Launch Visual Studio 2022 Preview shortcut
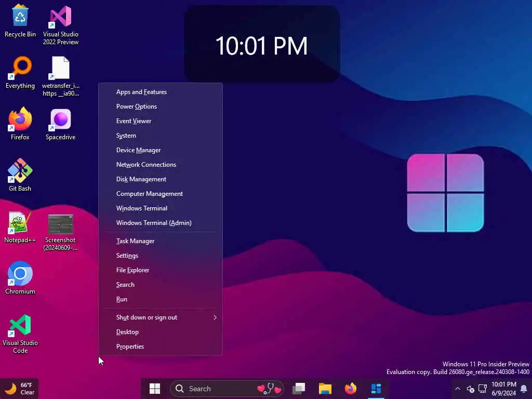The width and height of the screenshot is (532, 399). click(x=61, y=24)
